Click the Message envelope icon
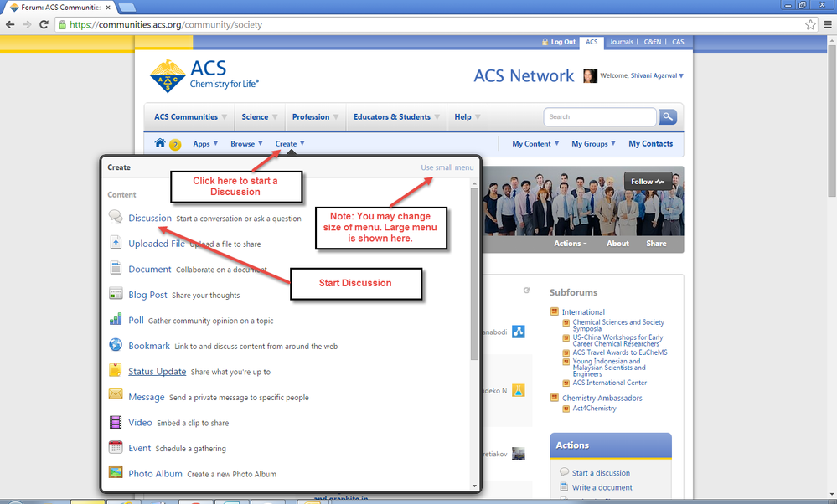This screenshot has width=837, height=504. click(x=116, y=397)
